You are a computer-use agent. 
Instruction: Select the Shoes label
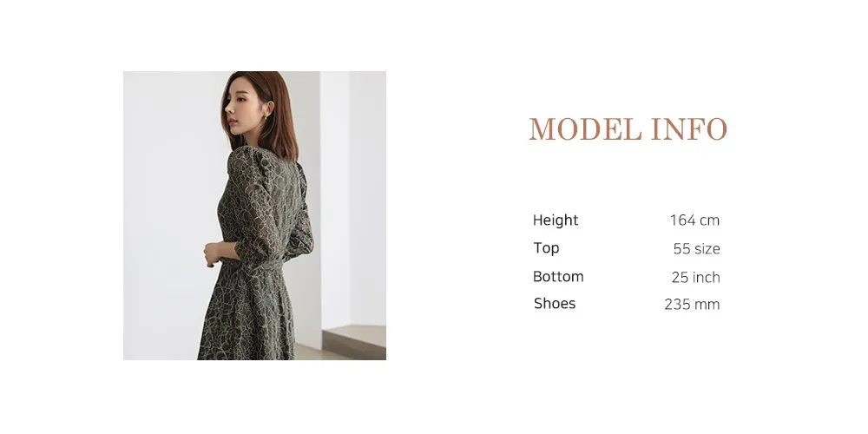click(555, 303)
